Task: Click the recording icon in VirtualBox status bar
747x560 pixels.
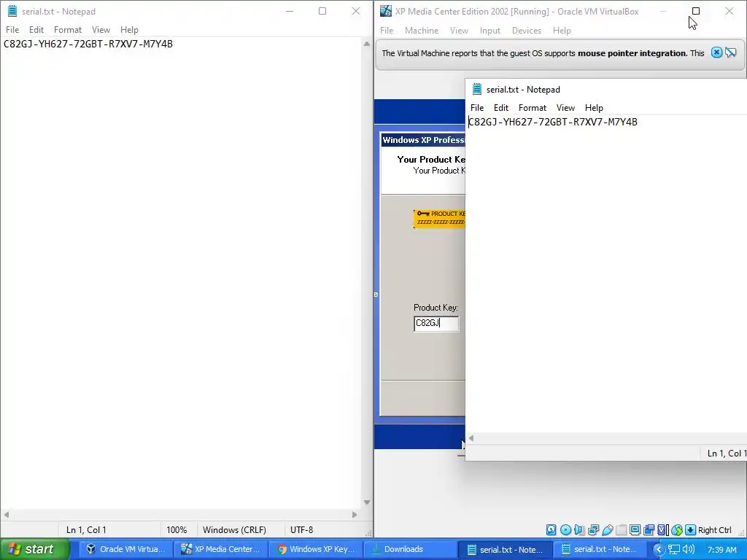Action: (x=649, y=530)
